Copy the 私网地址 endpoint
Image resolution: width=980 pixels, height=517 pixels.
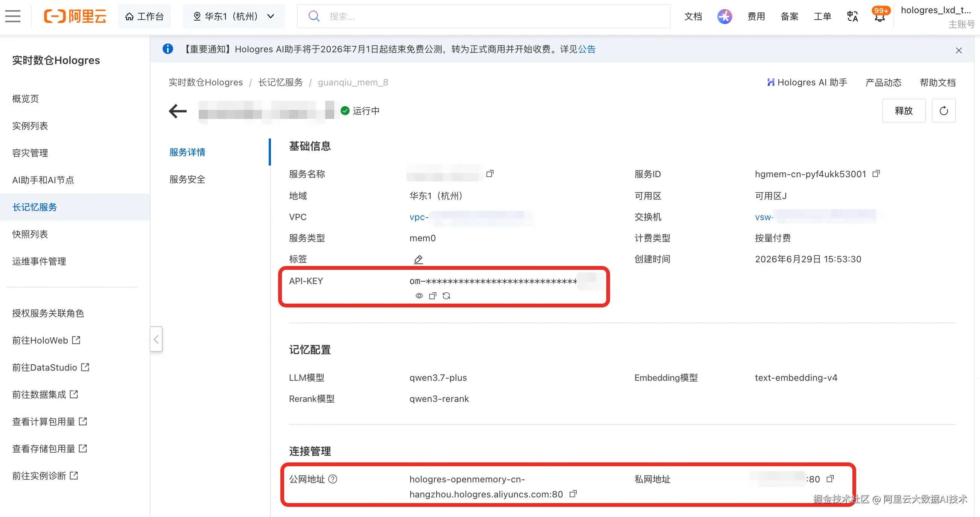click(x=830, y=478)
